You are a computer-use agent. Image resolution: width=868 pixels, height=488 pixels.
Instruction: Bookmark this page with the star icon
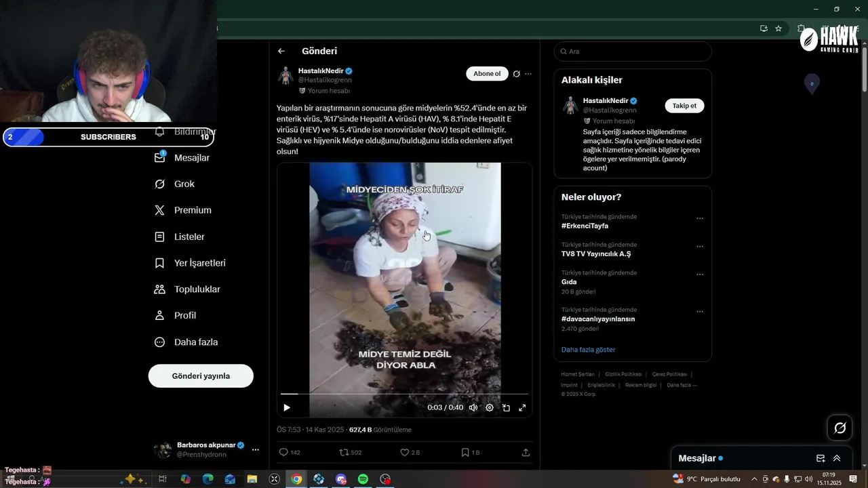click(778, 28)
